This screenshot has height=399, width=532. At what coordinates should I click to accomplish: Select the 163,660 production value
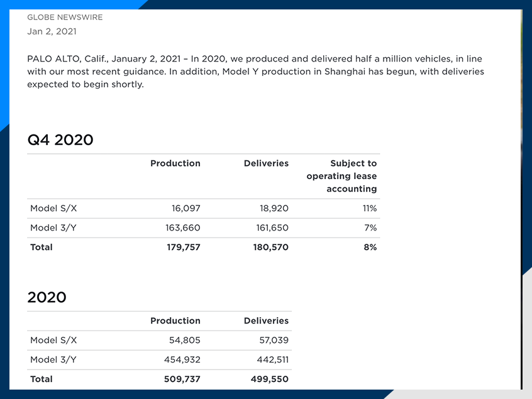[183, 228]
